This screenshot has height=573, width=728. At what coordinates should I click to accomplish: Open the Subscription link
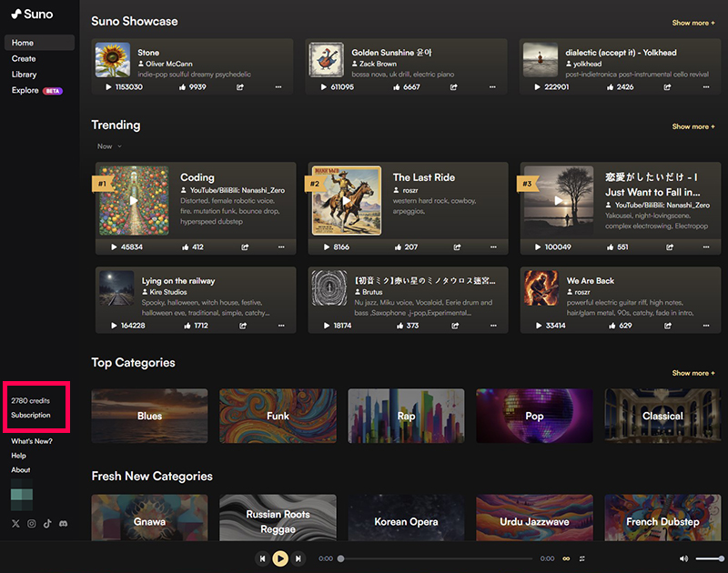[31, 416]
